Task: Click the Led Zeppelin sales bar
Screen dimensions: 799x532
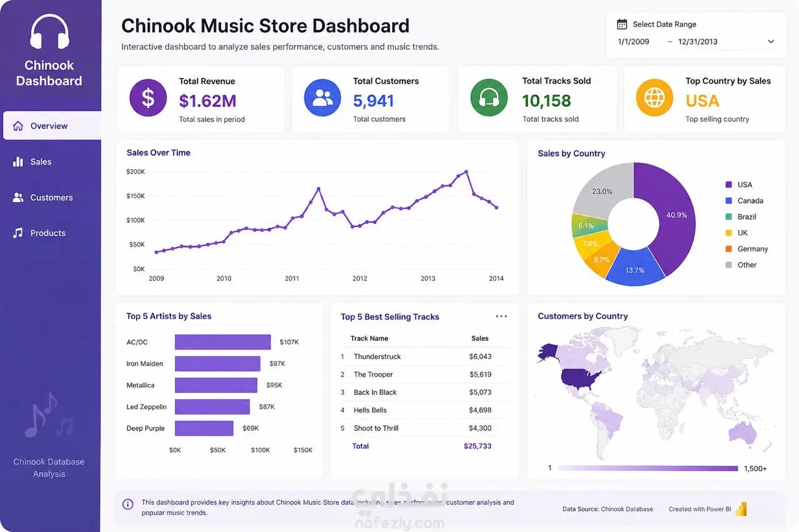Action: tap(212, 407)
